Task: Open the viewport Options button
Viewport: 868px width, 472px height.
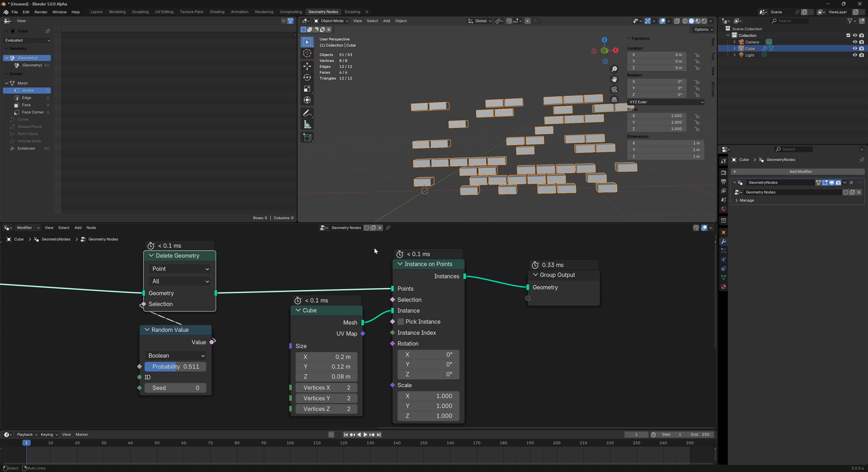Action: 703,30
